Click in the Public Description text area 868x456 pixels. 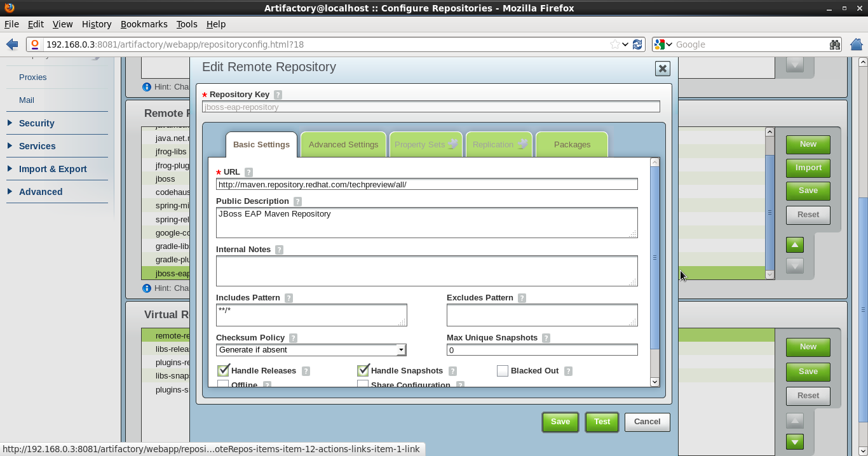tap(426, 223)
